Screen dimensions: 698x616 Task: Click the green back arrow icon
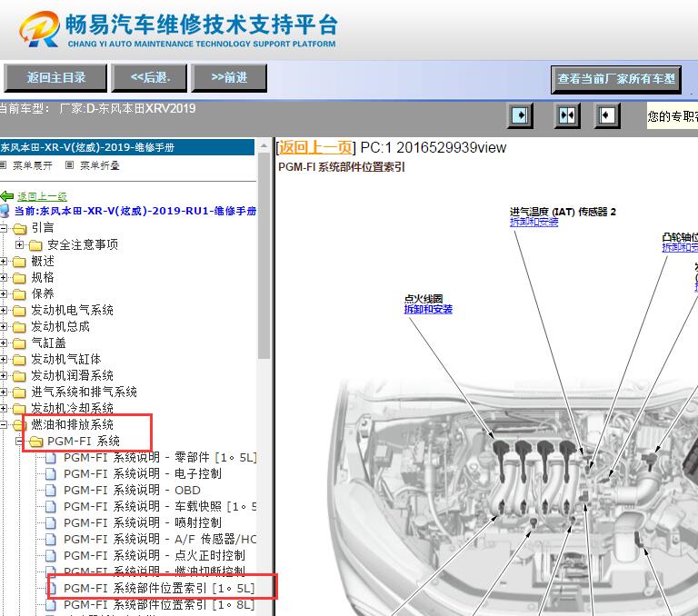(7, 196)
